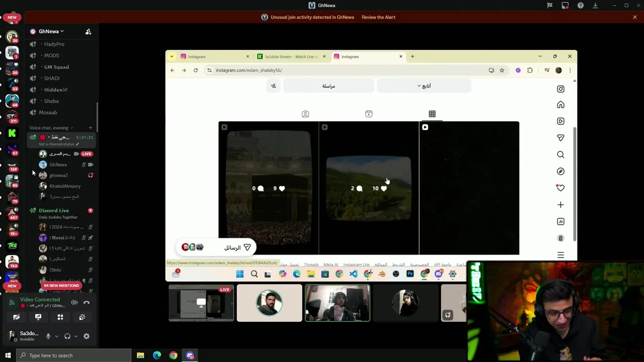The height and width of the screenshot is (362, 644).
Task: Open Instagram direct messages paper-plane icon
Action: (x=560, y=138)
